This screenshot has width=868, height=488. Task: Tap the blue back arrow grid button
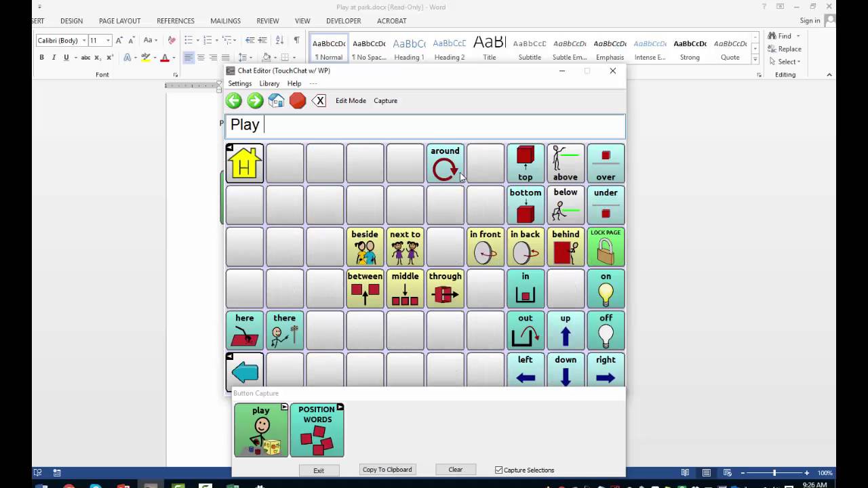[245, 371]
